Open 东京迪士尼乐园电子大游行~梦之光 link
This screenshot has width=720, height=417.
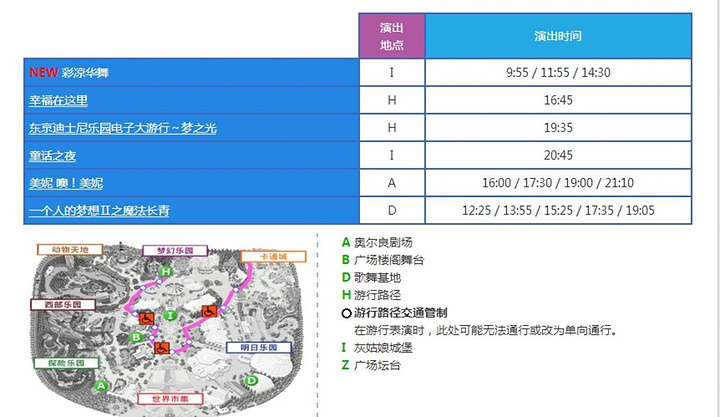click(x=123, y=128)
